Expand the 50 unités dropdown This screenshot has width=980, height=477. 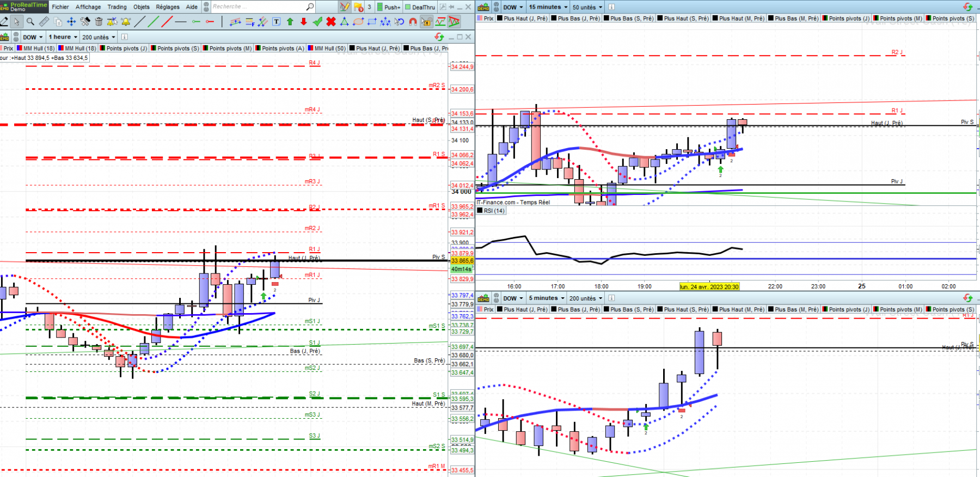pos(587,7)
